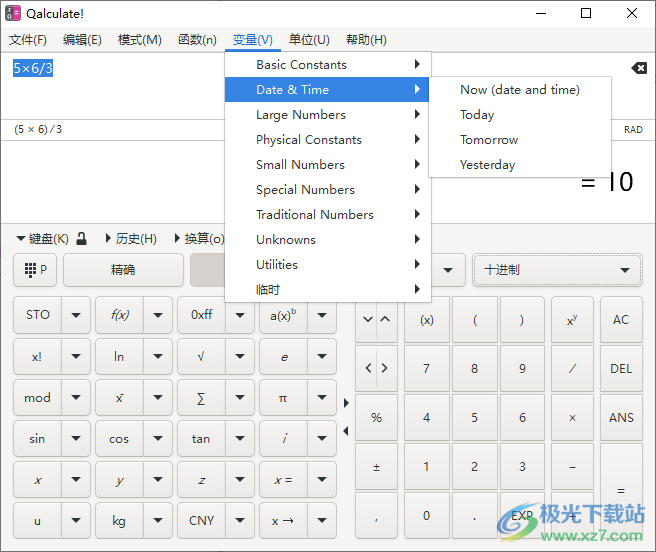Screen dimensions: 656x552
Task: Expand the 换算(o) conversion section
Action: click(200, 239)
